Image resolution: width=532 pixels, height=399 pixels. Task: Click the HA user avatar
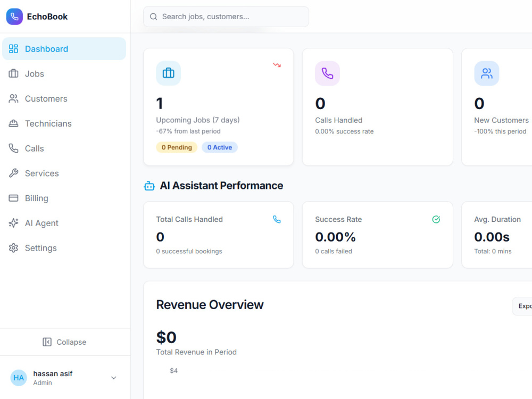19,378
